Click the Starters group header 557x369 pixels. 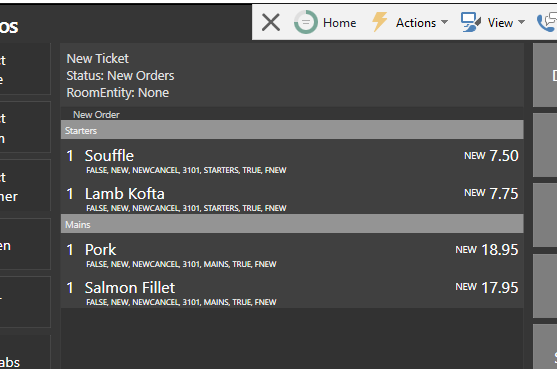(x=292, y=130)
